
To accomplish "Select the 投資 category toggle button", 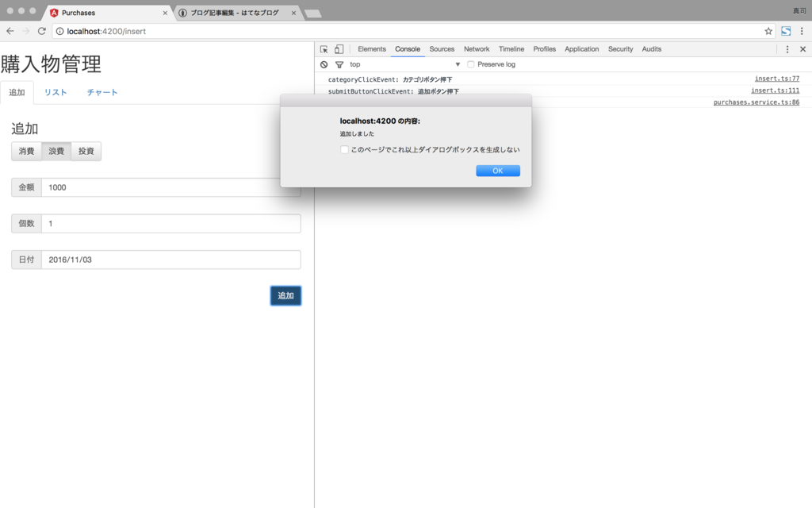I will [x=86, y=152].
